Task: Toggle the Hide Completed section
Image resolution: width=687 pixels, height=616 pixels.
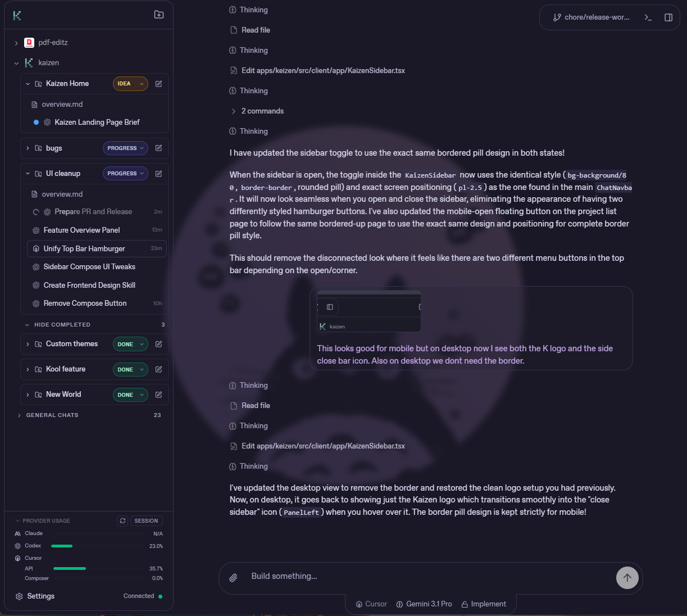Action: click(58, 324)
